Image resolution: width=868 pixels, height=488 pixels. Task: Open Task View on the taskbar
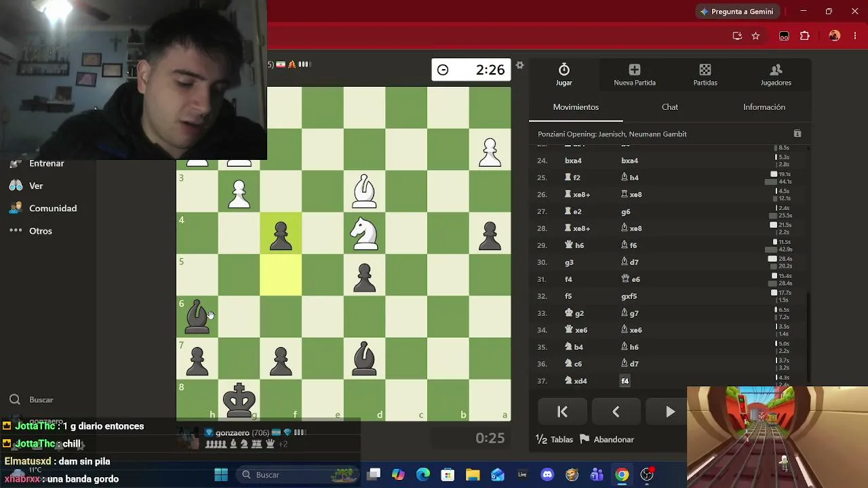pyautogui.click(x=374, y=474)
